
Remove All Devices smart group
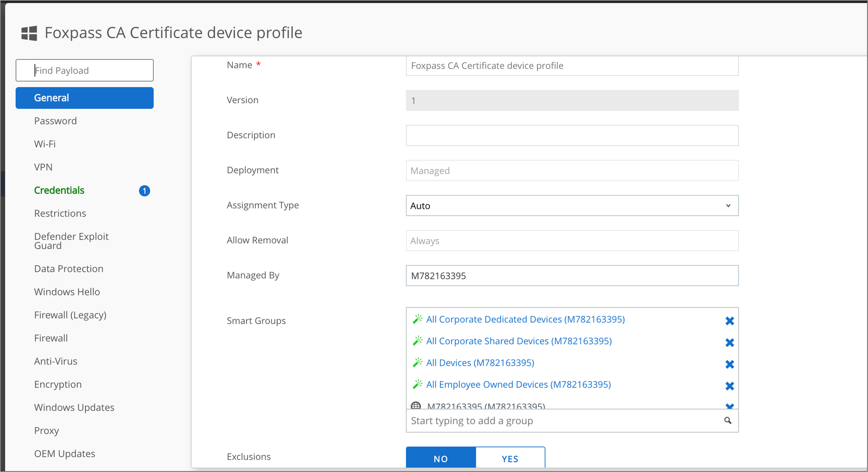[729, 364]
